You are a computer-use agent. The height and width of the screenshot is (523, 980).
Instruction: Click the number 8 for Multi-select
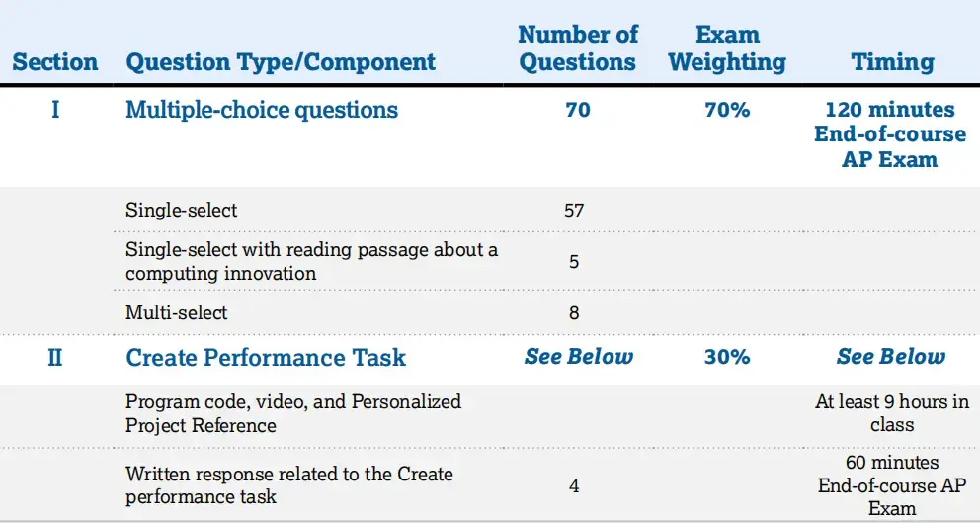coord(574,313)
